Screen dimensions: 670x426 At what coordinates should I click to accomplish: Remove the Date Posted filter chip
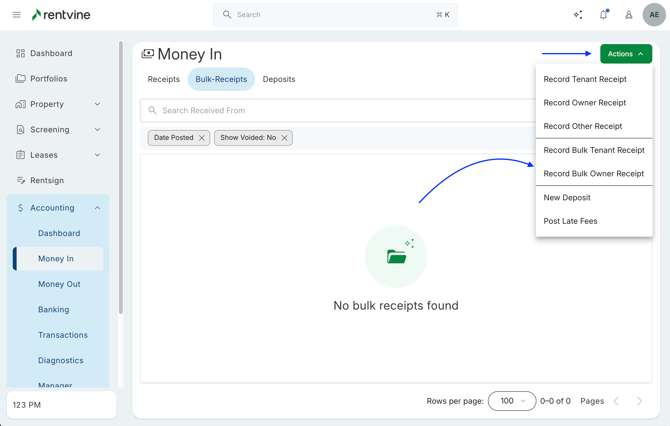(x=202, y=138)
